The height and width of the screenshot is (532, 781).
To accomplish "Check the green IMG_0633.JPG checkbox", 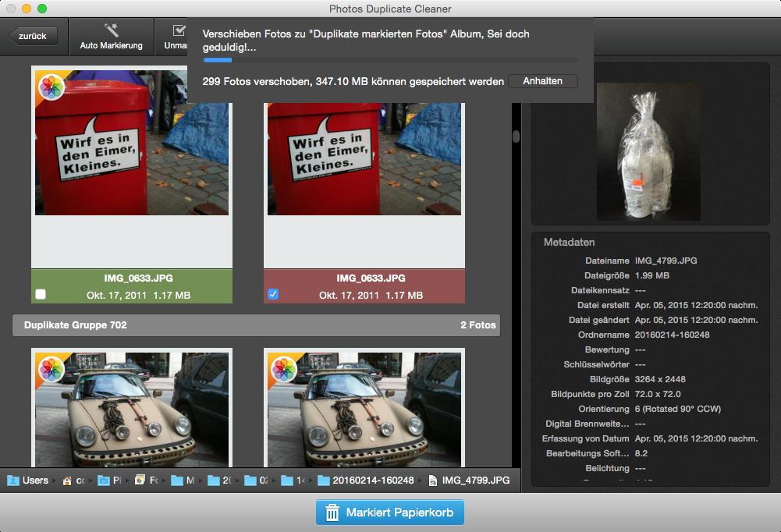I will (x=41, y=294).
